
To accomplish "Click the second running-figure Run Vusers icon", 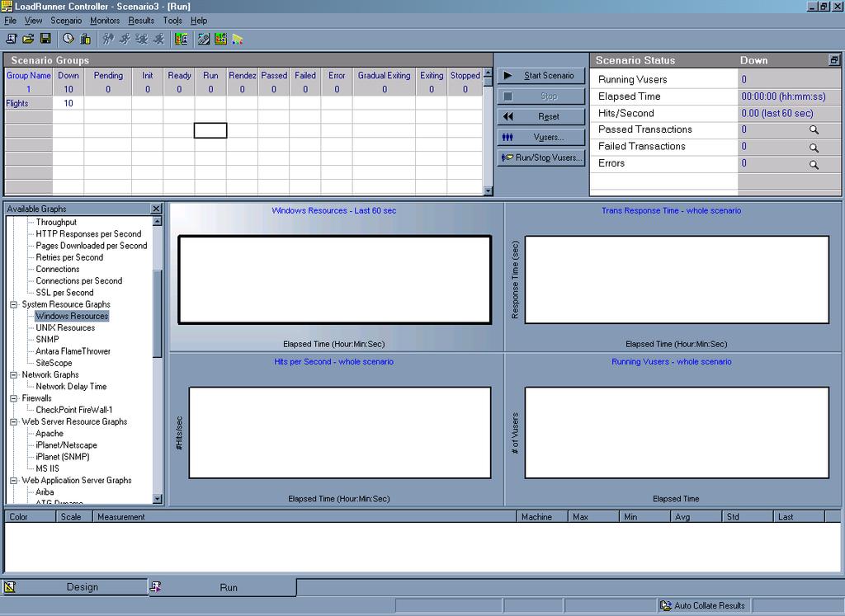I will (125, 39).
